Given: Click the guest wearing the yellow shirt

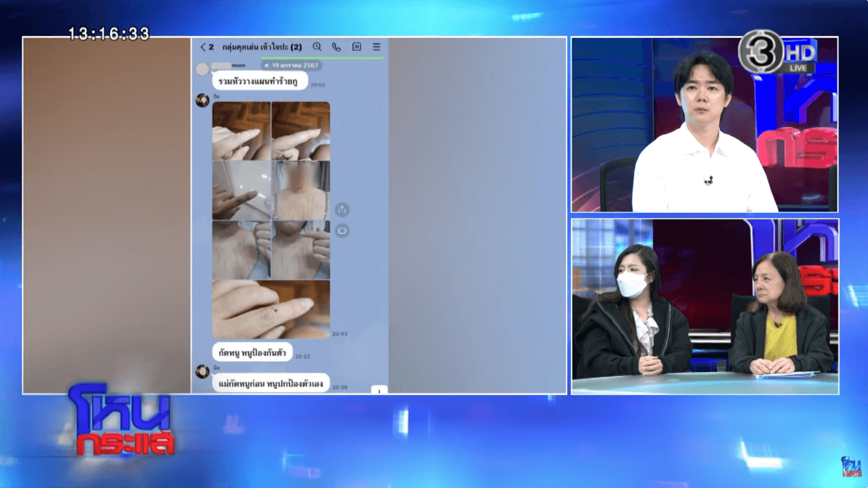Looking at the screenshot, I should coord(779,312).
